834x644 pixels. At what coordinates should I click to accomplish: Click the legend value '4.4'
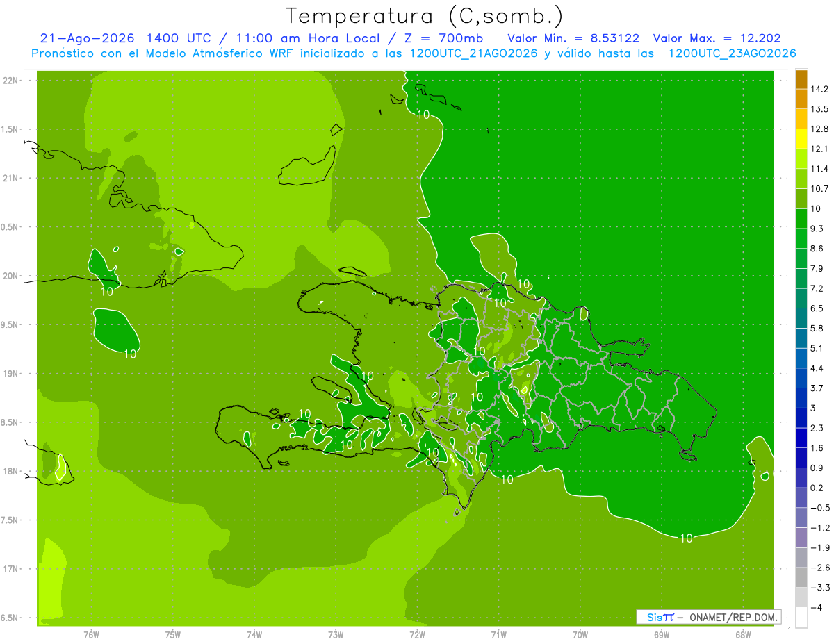(817, 368)
